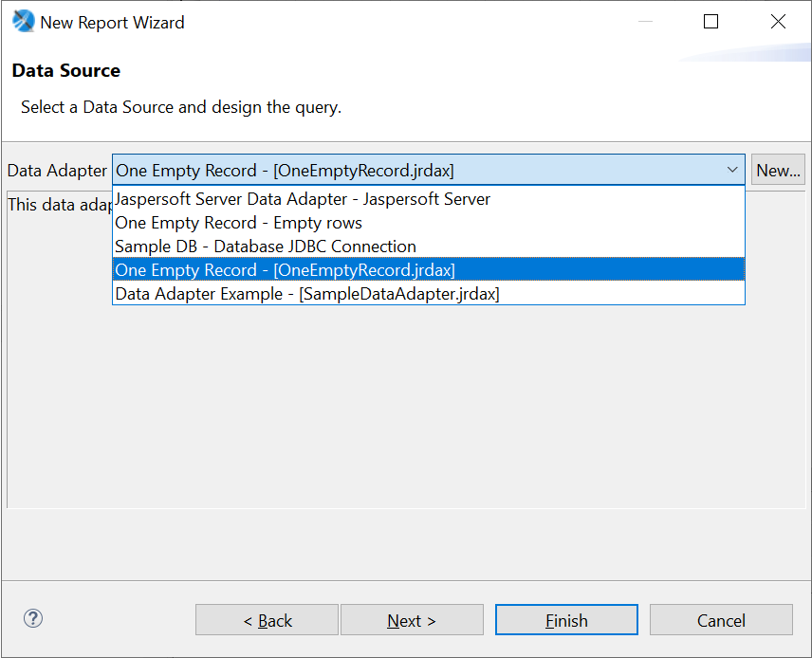Viewport: 812px width, 658px height.
Task: Cancel the New Report Wizard
Action: (721, 620)
